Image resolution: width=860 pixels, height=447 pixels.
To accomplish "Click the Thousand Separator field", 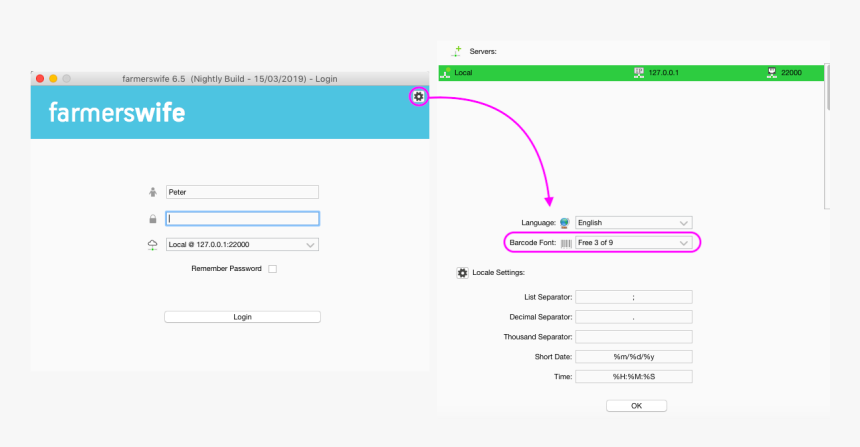I will coord(633,337).
